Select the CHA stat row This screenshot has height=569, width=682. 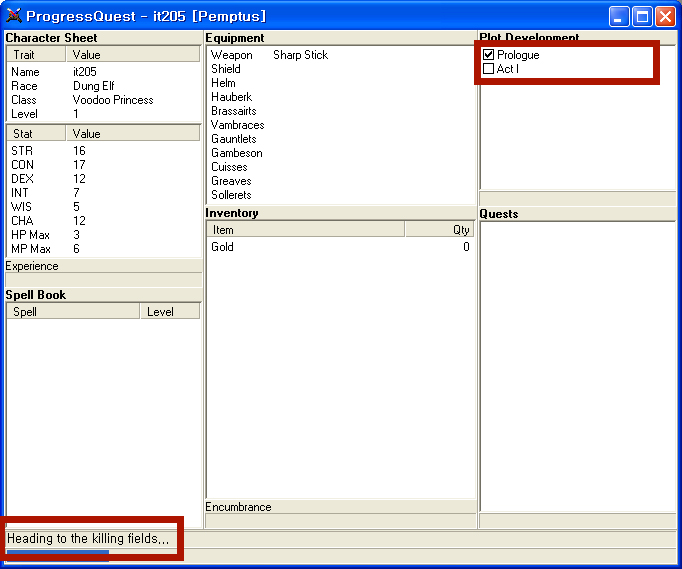(104, 221)
